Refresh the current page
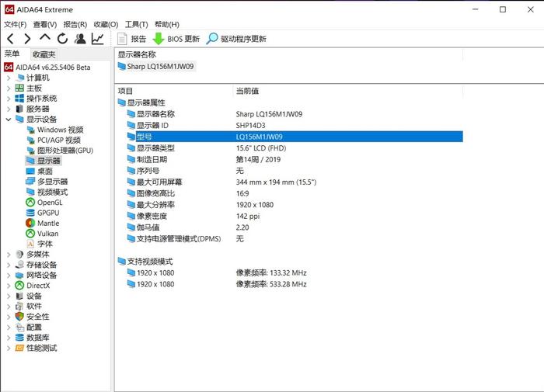The height and width of the screenshot is (392, 544). 62,39
